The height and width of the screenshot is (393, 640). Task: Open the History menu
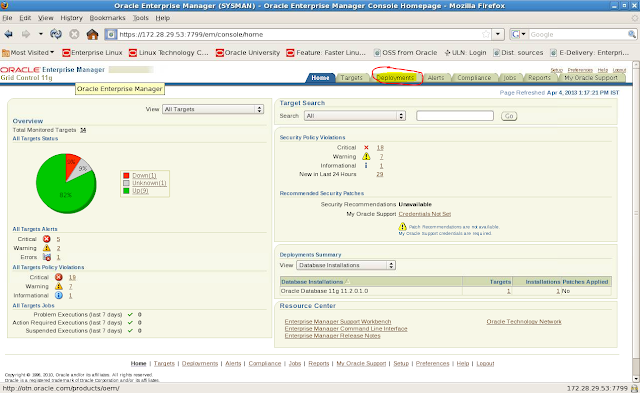[71, 18]
